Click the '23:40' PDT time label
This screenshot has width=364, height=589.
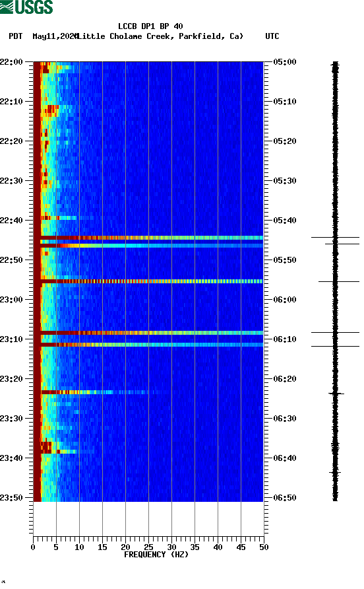point(11,458)
